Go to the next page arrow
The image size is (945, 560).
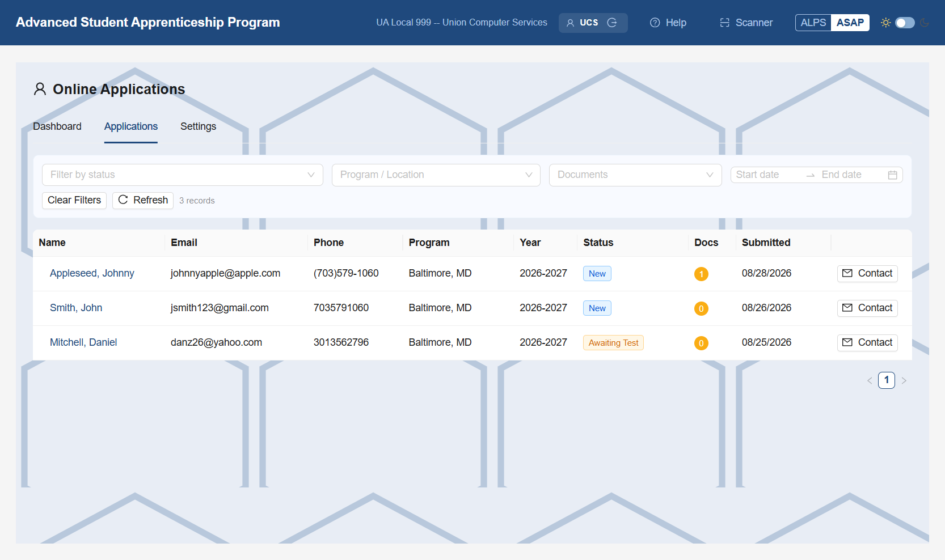[x=904, y=380]
